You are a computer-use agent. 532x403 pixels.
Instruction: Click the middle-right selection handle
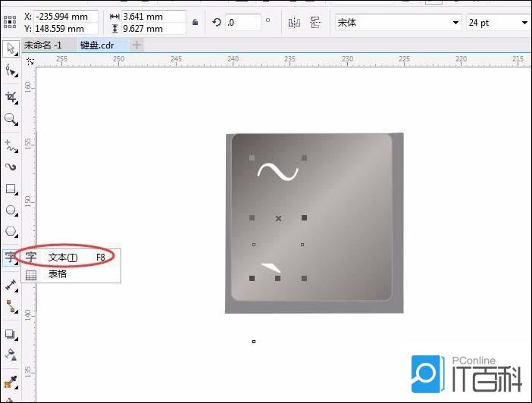[304, 217]
